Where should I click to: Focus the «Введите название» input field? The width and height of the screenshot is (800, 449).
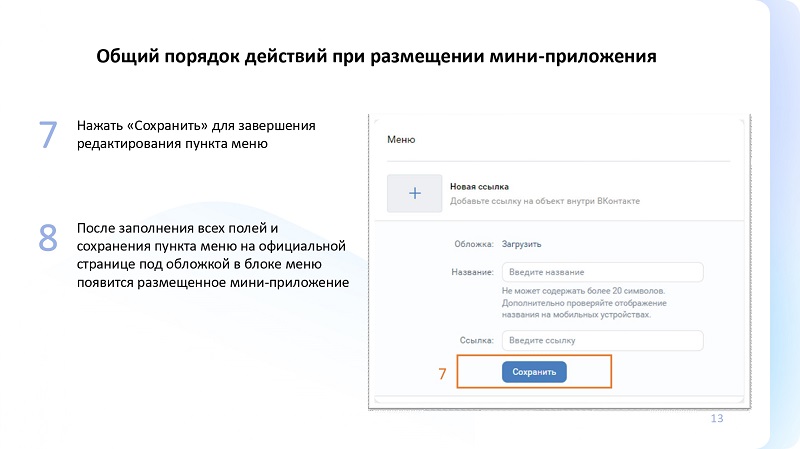pos(603,272)
